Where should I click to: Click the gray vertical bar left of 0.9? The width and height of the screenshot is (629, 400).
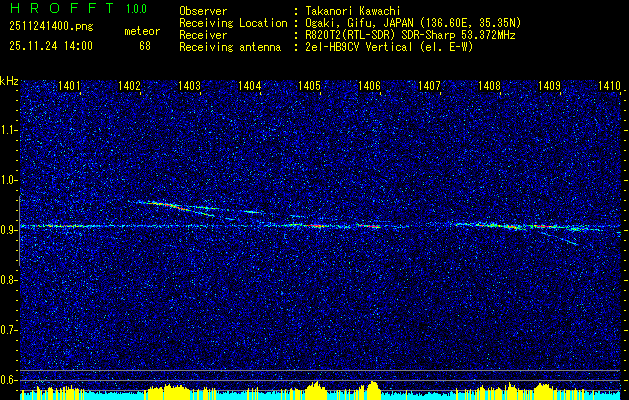point(19,231)
